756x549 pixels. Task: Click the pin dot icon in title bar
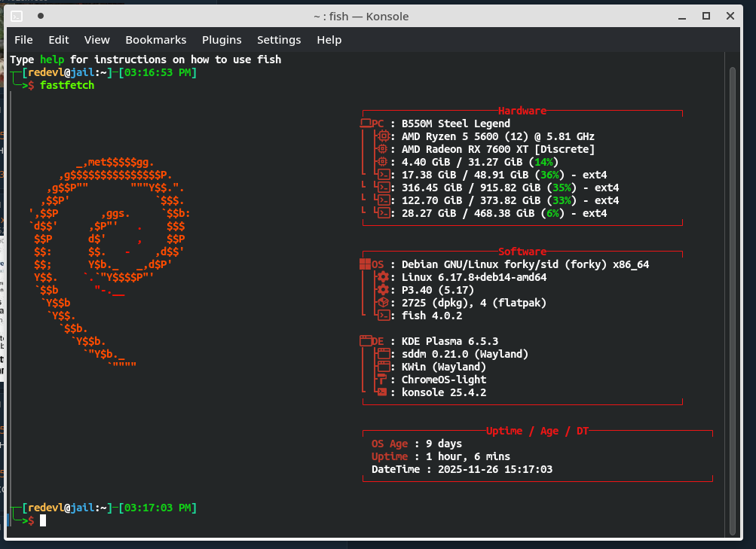point(41,16)
